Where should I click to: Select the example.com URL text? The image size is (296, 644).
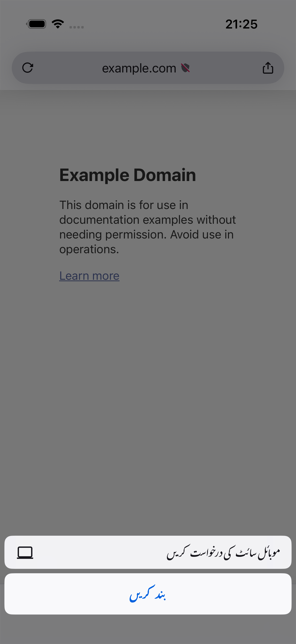click(x=139, y=68)
